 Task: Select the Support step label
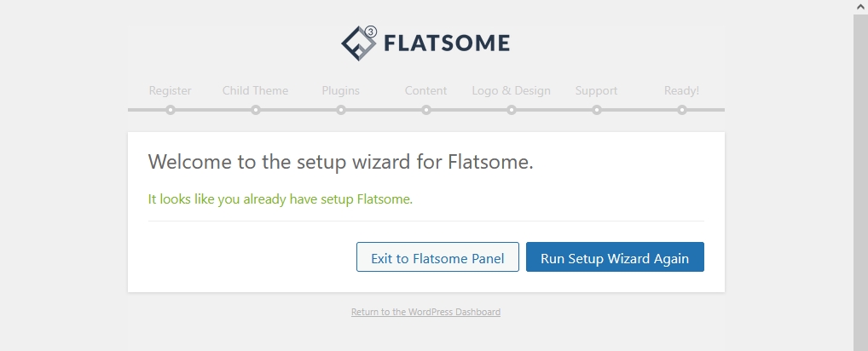pos(596,90)
